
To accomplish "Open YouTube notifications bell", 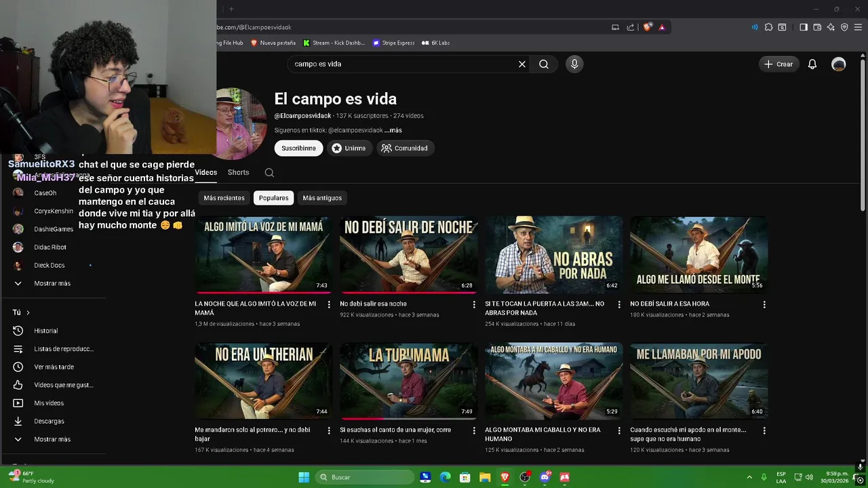I will pos(812,64).
